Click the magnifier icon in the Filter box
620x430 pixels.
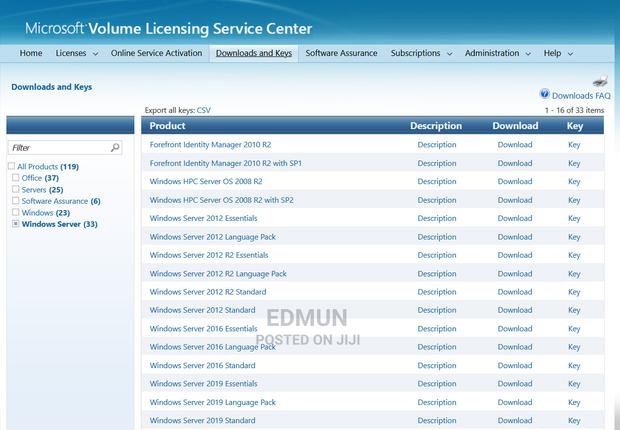click(x=115, y=148)
